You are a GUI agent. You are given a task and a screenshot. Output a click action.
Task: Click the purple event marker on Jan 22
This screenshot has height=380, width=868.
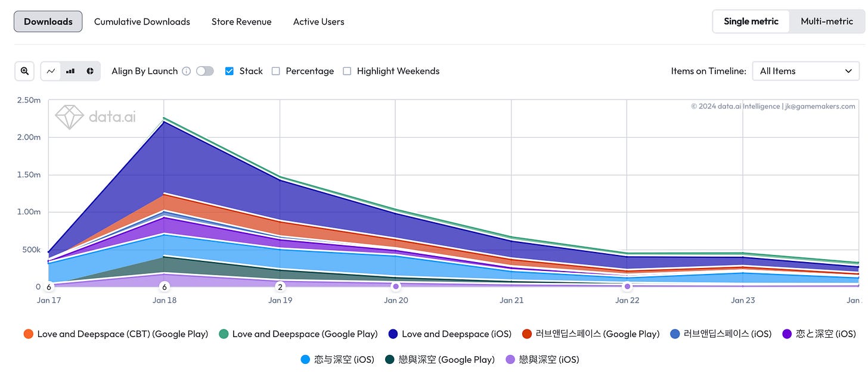627,286
